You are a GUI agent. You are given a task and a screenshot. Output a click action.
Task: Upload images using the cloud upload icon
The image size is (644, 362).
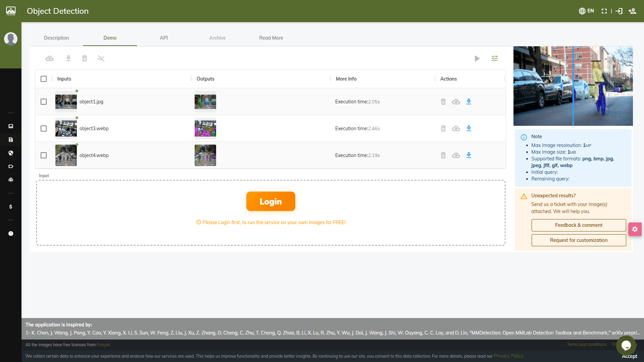pyautogui.click(x=49, y=58)
